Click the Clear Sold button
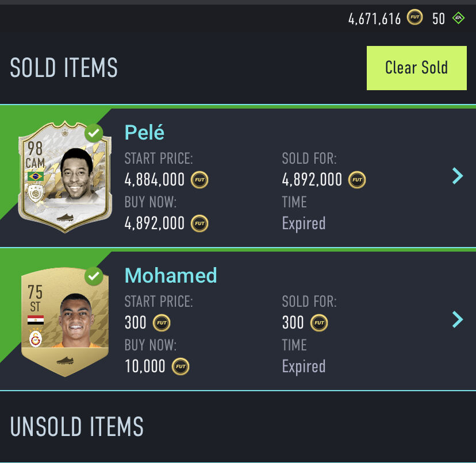The width and height of the screenshot is (476, 463). coord(416,68)
